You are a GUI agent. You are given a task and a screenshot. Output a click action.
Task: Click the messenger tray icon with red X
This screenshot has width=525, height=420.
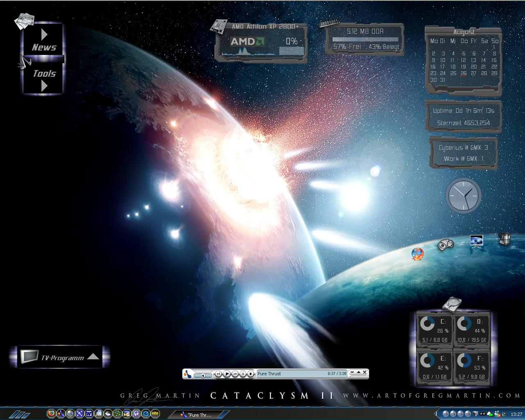point(498,414)
